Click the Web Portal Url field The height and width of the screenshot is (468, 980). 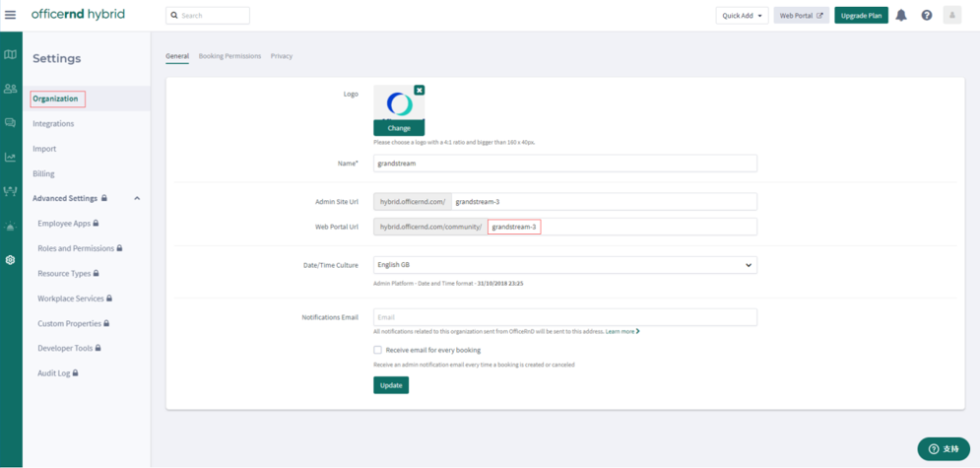(x=621, y=227)
